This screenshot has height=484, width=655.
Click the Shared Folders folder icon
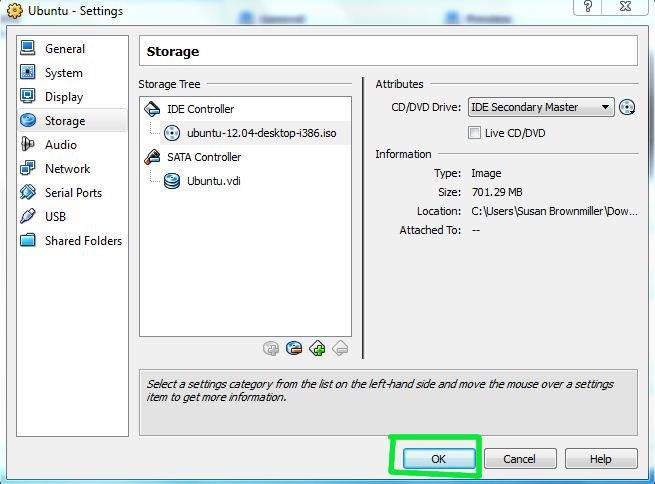pyautogui.click(x=28, y=240)
